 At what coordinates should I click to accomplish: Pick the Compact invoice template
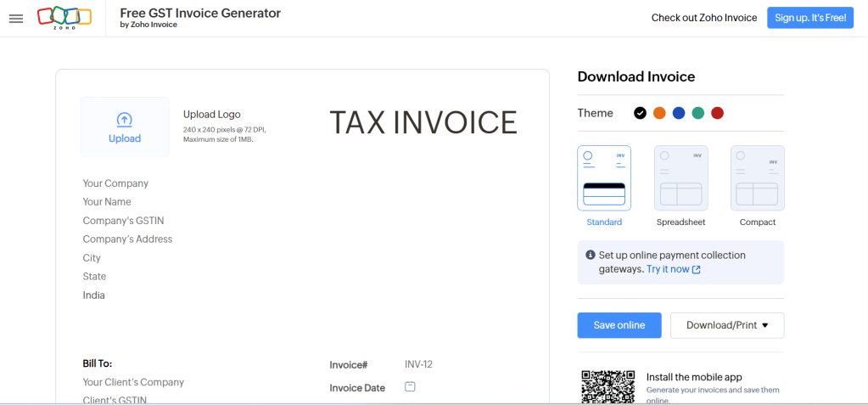click(757, 178)
